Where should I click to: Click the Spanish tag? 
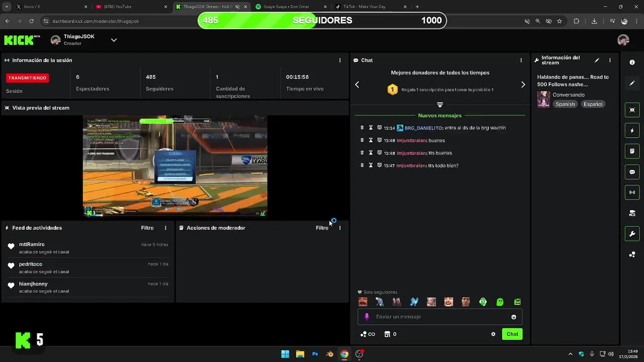pos(565,104)
